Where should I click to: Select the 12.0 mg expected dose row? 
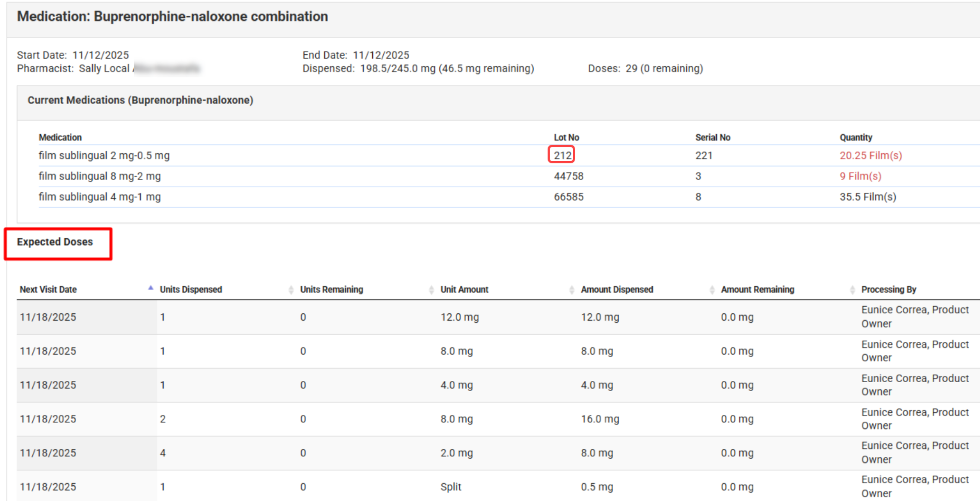click(x=459, y=317)
